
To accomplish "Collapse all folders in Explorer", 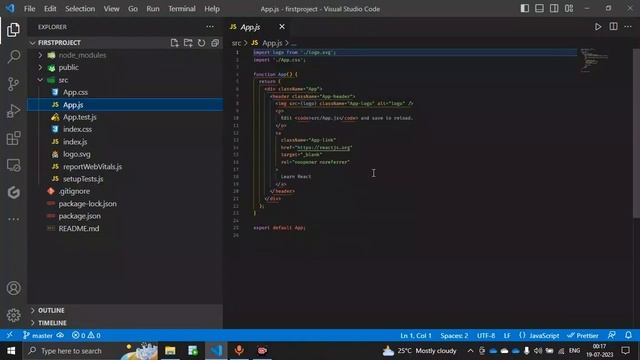I will (215, 43).
